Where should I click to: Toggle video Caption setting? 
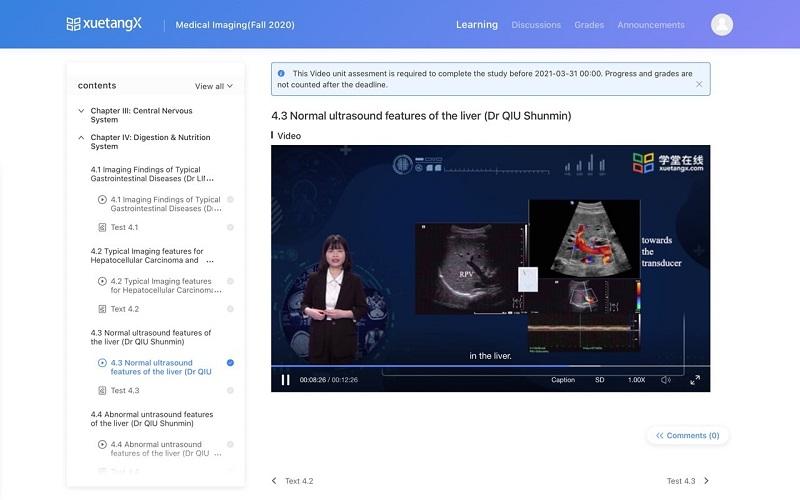pos(563,380)
